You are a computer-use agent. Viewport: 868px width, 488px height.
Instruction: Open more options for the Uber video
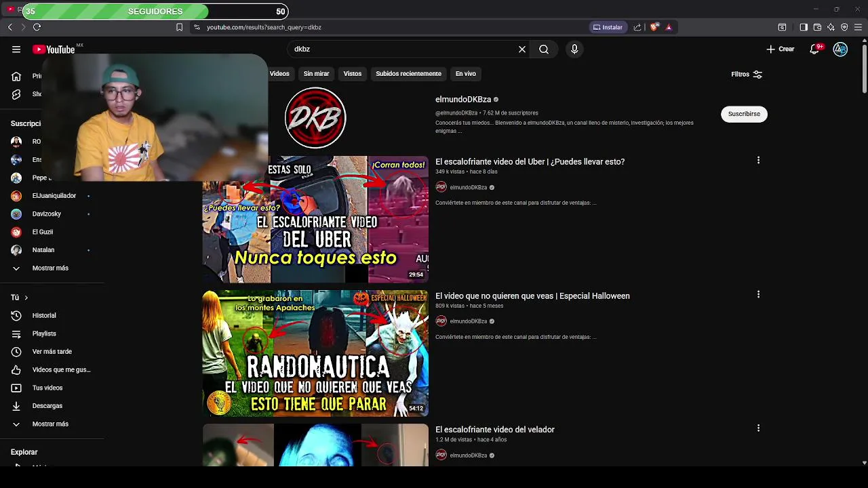coord(758,161)
